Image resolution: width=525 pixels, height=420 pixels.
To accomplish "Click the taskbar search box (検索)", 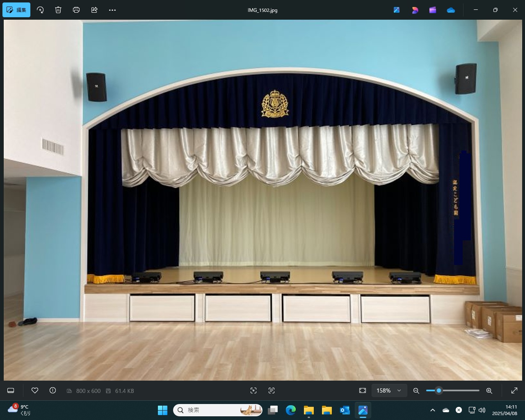I will 218,410.
